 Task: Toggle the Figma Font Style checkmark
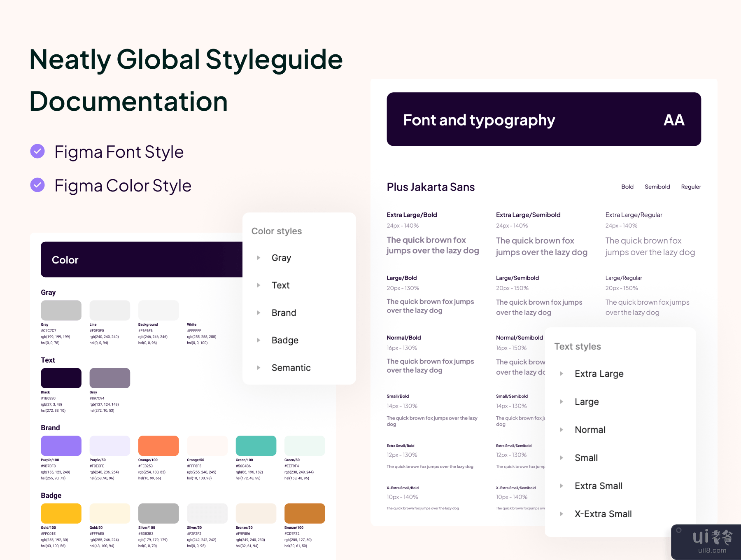(x=37, y=151)
